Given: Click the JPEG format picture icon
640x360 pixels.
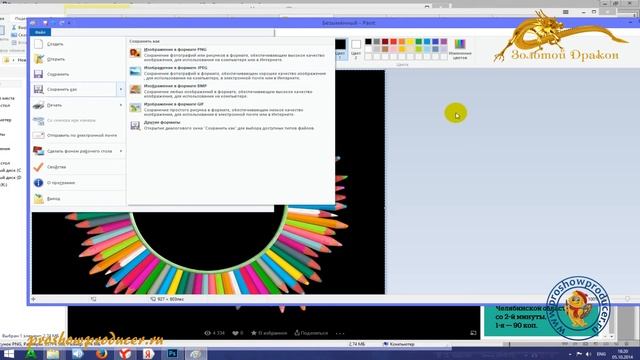Looking at the screenshot, I should coord(135,71).
